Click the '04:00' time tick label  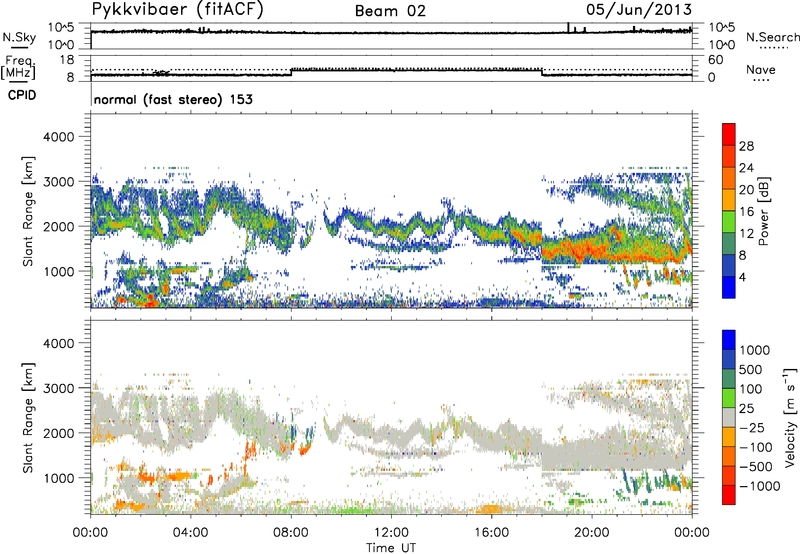coord(190,533)
